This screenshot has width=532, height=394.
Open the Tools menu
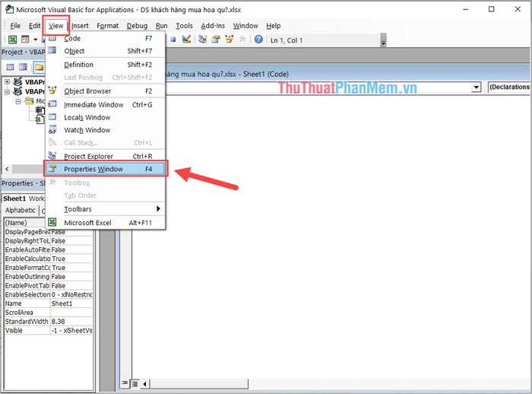click(184, 26)
